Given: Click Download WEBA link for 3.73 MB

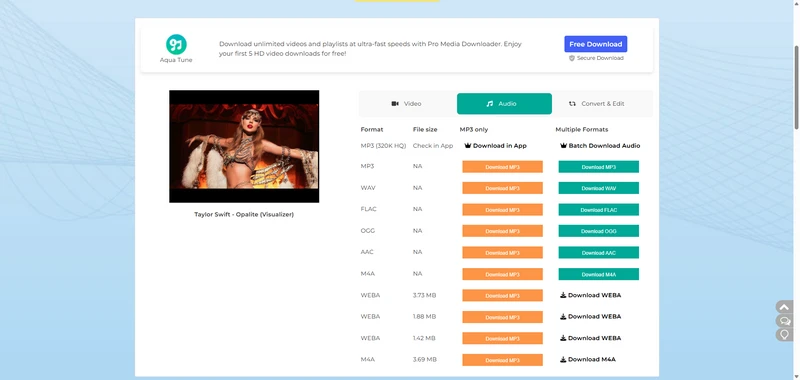Looking at the screenshot, I should pyautogui.click(x=590, y=295).
